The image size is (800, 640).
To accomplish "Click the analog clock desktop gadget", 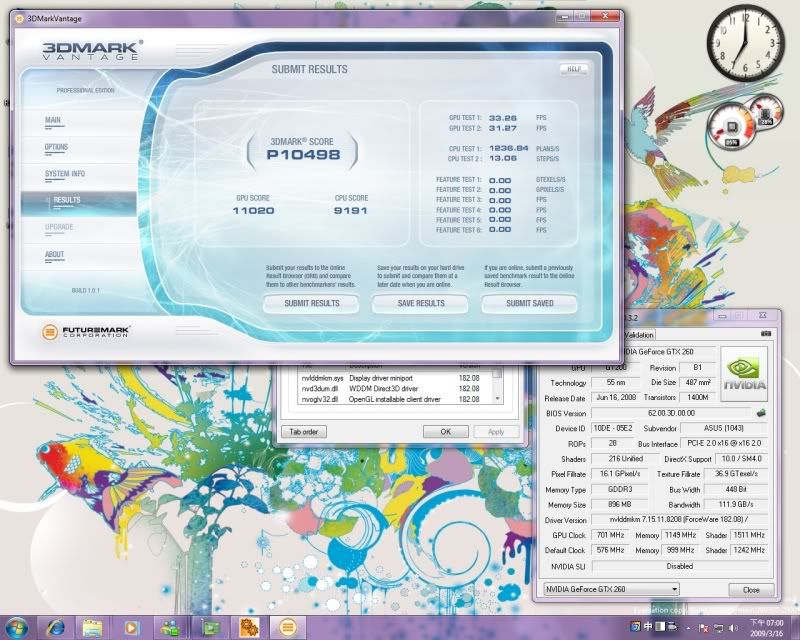I will click(745, 43).
